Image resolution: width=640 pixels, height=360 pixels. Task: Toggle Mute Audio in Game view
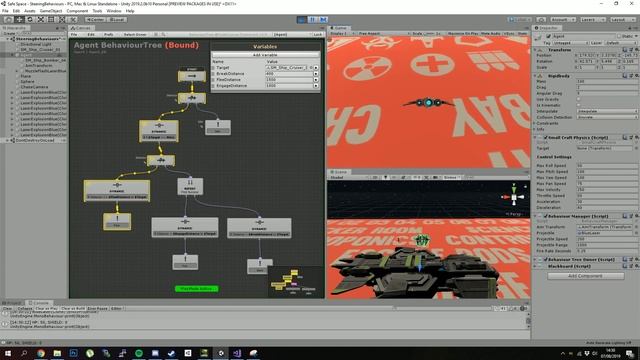pos(490,33)
